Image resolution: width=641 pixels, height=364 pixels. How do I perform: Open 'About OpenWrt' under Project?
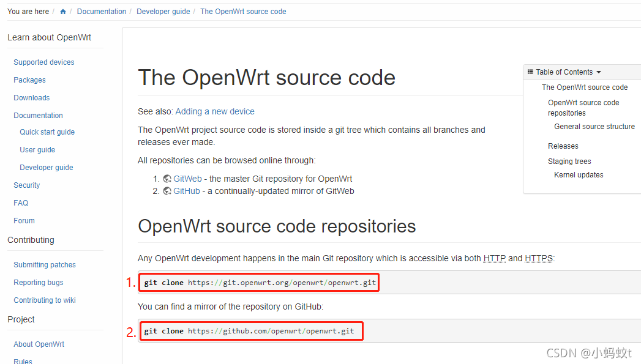pyautogui.click(x=39, y=344)
